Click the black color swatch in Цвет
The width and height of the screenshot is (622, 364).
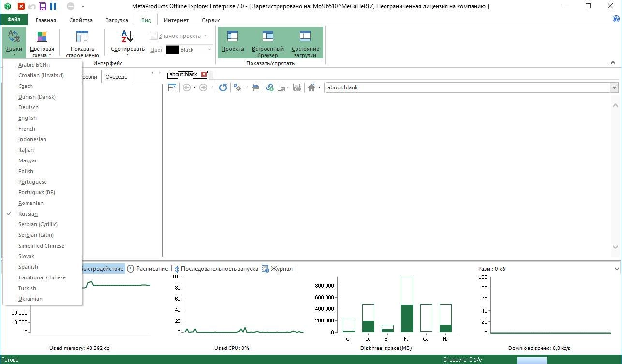point(173,50)
